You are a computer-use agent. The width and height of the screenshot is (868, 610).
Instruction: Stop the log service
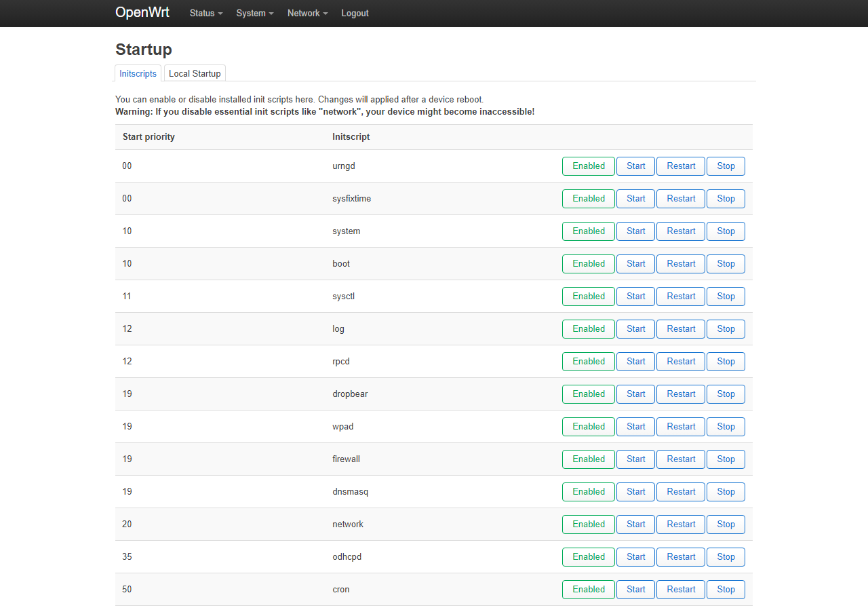[x=726, y=329]
